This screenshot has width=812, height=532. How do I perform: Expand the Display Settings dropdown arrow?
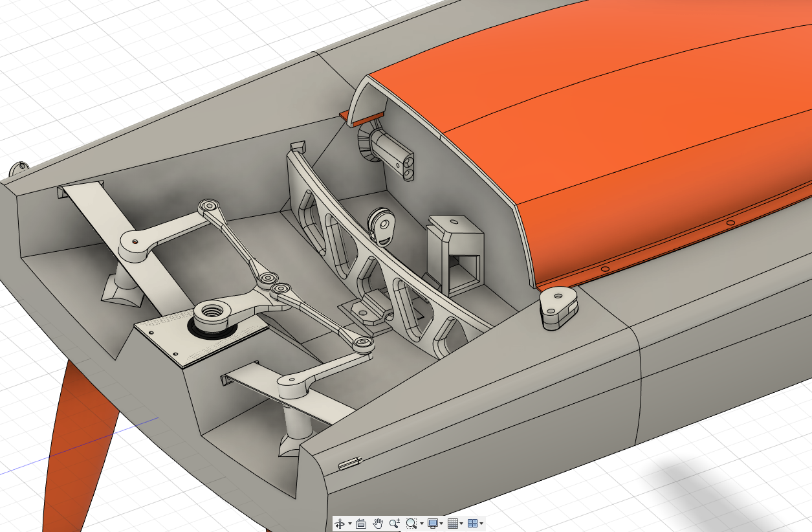pyautogui.click(x=442, y=524)
